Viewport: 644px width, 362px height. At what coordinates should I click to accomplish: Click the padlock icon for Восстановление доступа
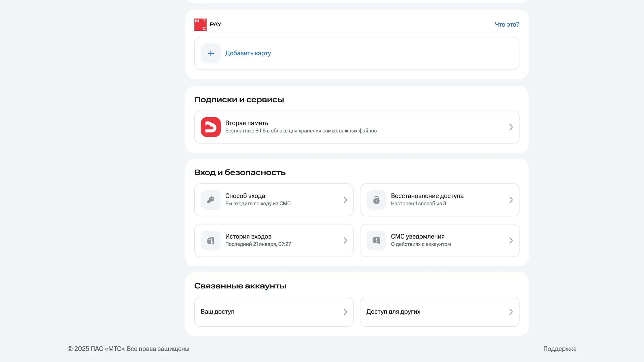(376, 200)
